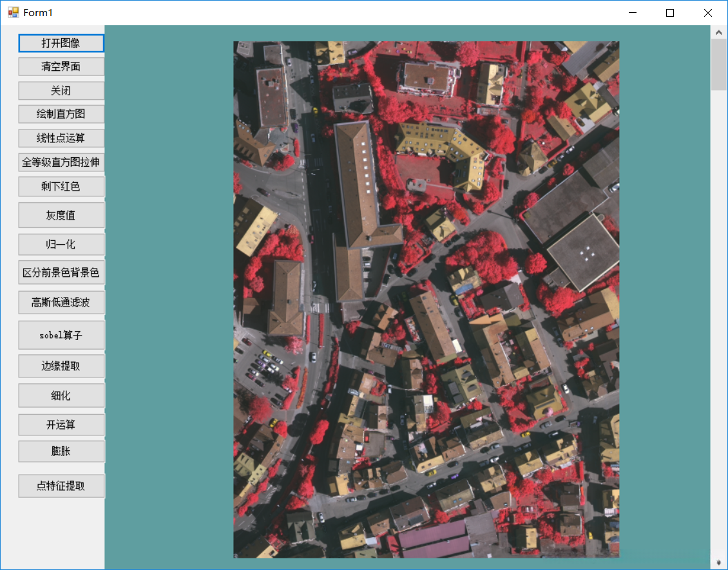Select 绘制直方图 to draw histogram

coord(61,114)
